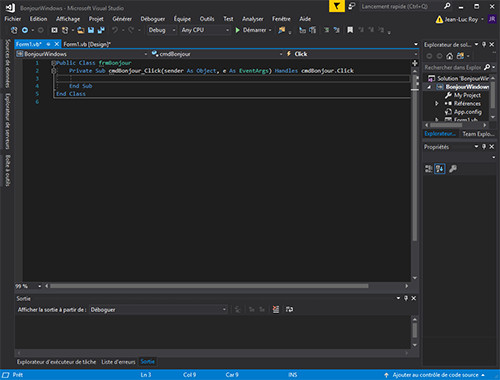The width and height of the screenshot is (500, 380).
Task: Click the Lancement rapide search field
Action: [401, 6]
